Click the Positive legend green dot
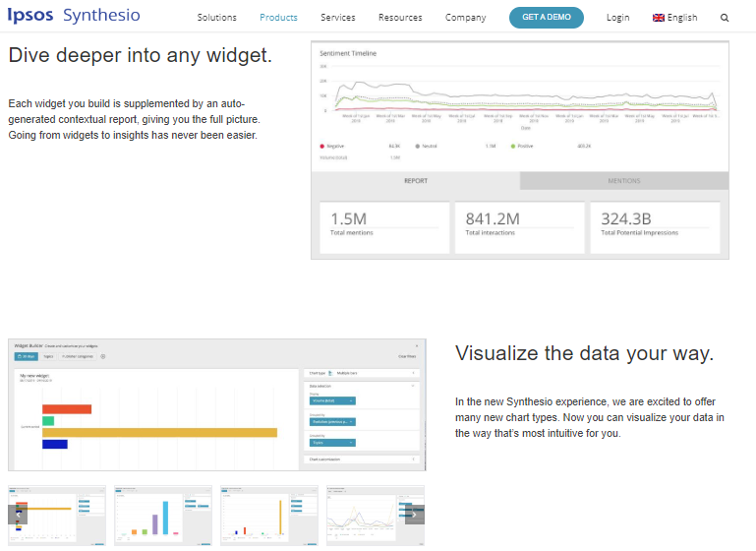 513,147
